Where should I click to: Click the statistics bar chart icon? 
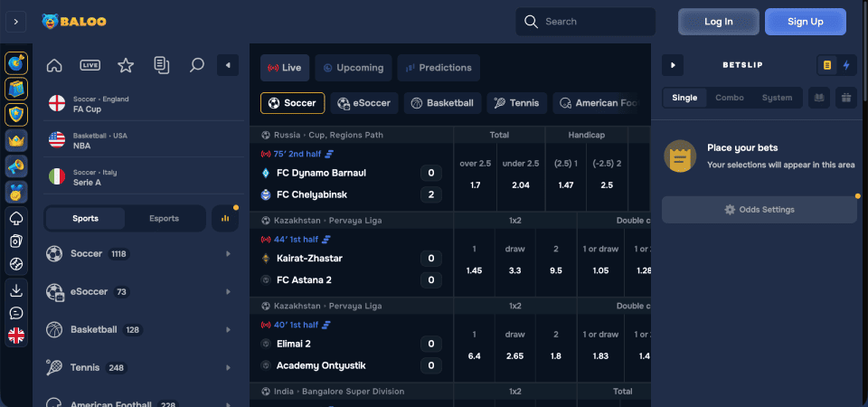point(225,218)
